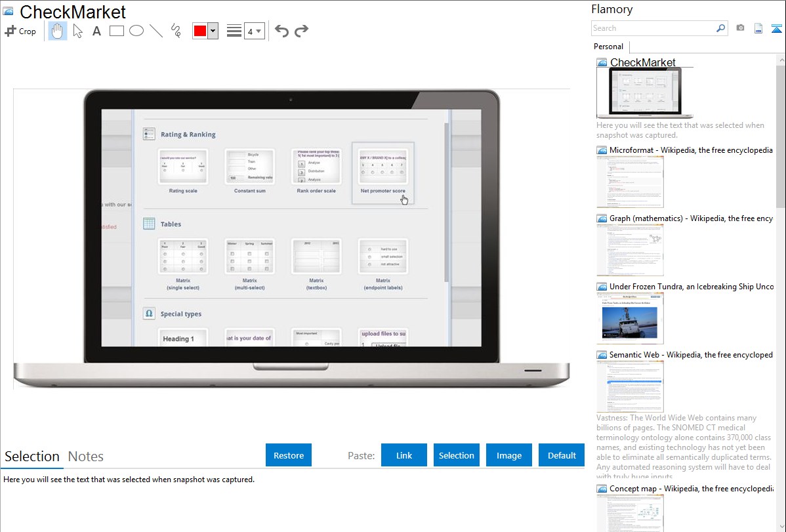
Task: Select the text annotation tool
Action: tap(96, 31)
